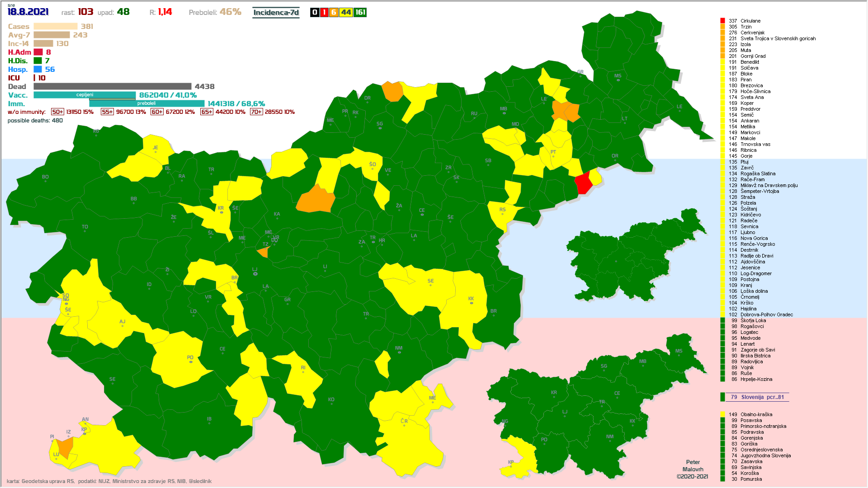Click the orange 6 incidence counter box
The image size is (868, 488).
pos(334,12)
